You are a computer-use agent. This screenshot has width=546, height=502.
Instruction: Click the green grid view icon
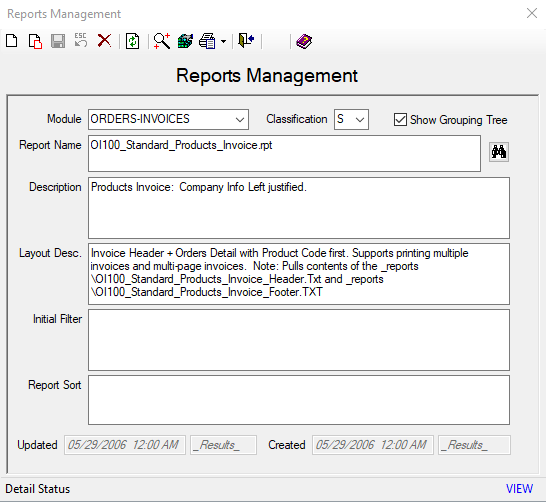click(185, 41)
